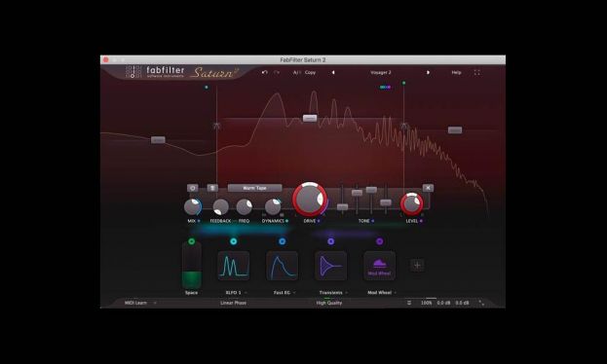Screen dimensions: 607x364
Task: Click the teal dot above left crossover
Action: point(207,87)
